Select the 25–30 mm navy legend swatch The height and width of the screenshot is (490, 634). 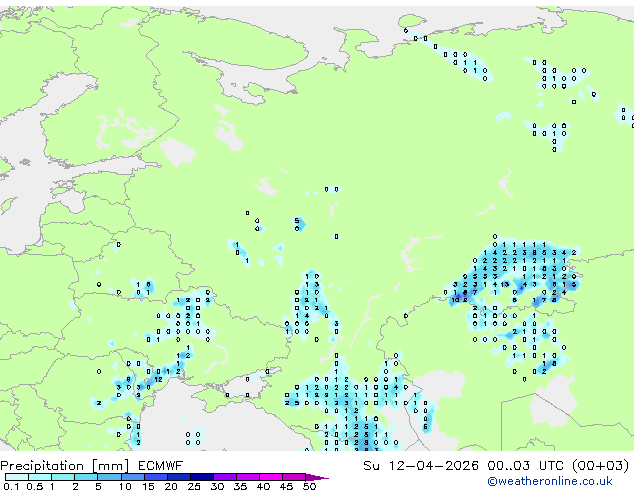pyautogui.click(x=202, y=477)
